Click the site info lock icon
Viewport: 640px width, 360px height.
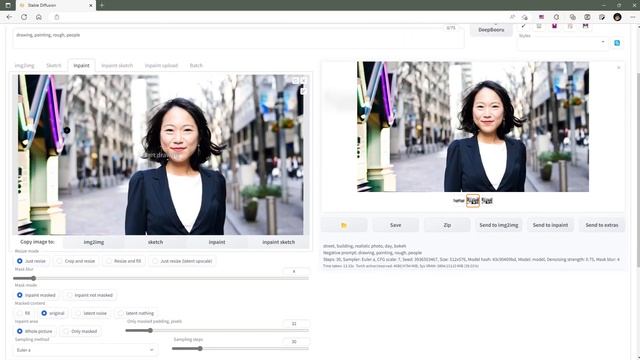pyautogui.click(x=57, y=17)
